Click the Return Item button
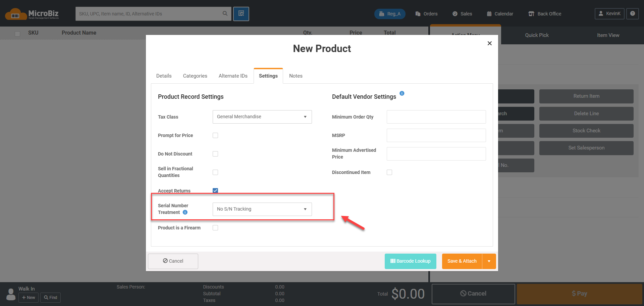 pos(586,96)
